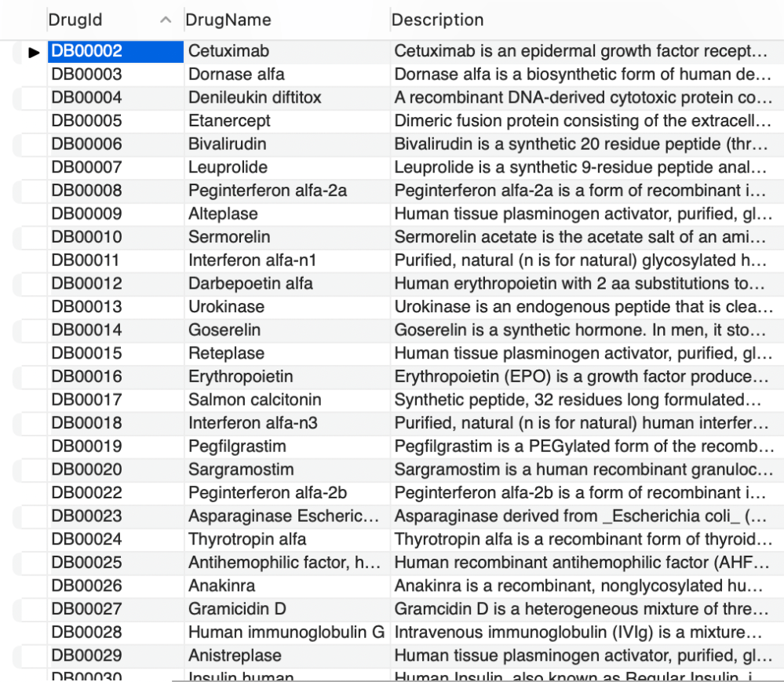Click the Human immunoglobulin G cell
784x682 pixels.
[x=286, y=633]
